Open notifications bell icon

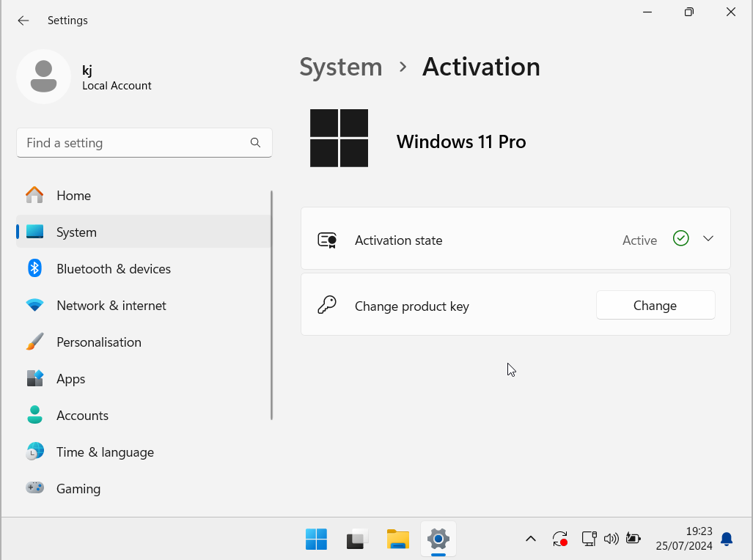click(727, 539)
